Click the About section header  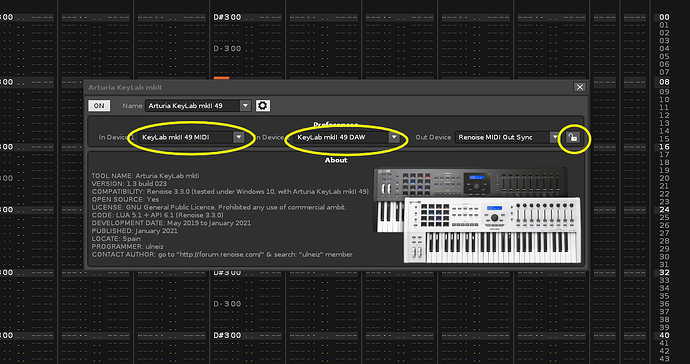pyautogui.click(x=336, y=160)
